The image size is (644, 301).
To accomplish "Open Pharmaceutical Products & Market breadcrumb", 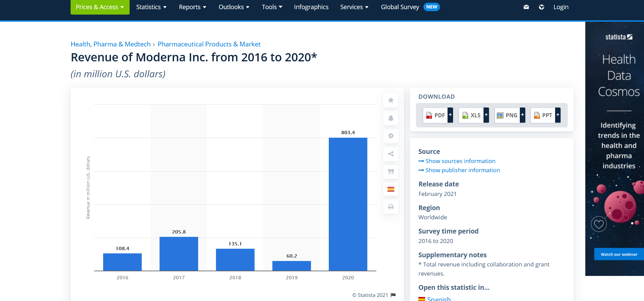I will [x=209, y=44].
